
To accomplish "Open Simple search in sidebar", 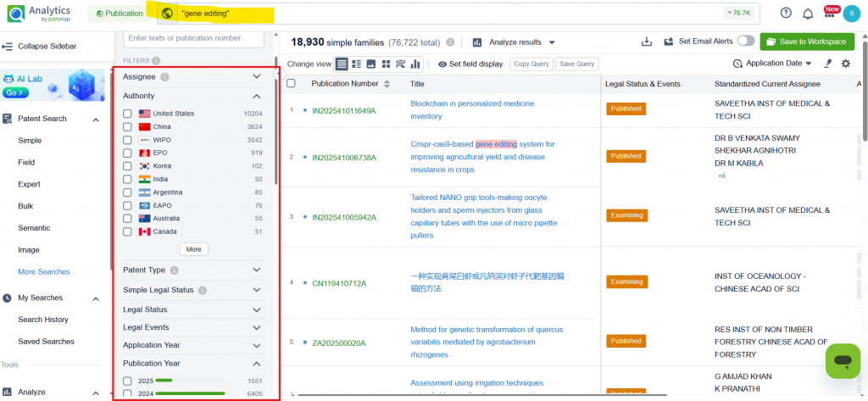I will click(30, 141).
